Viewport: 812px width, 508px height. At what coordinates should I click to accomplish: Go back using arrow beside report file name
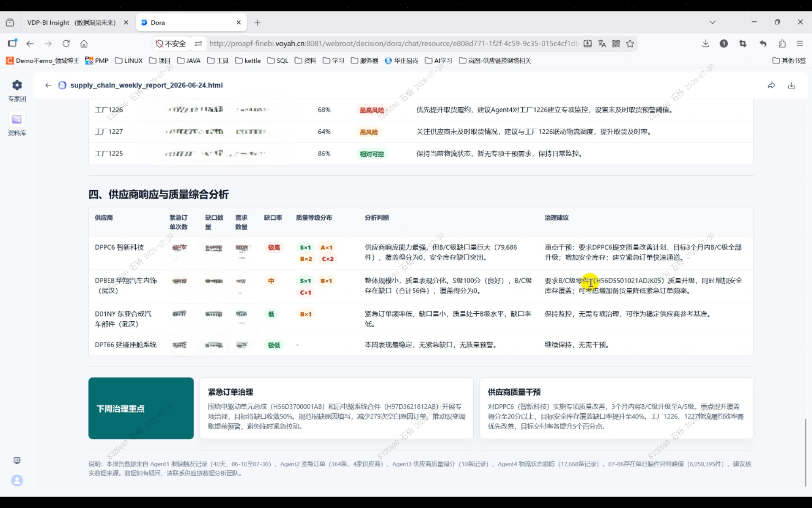click(48, 85)
